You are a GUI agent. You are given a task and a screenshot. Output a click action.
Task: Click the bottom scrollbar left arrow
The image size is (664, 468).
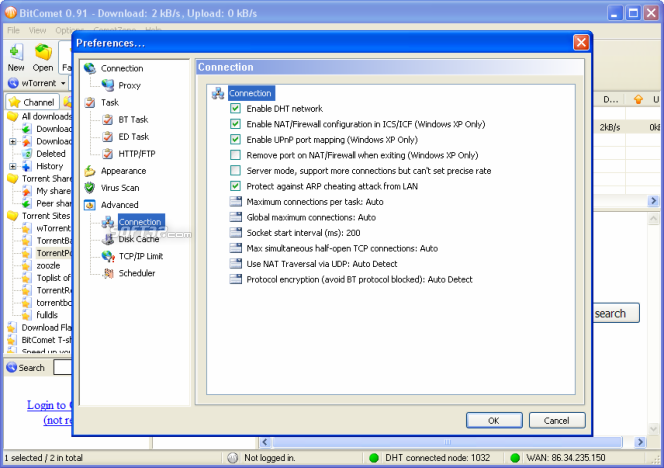pos(265,442)
